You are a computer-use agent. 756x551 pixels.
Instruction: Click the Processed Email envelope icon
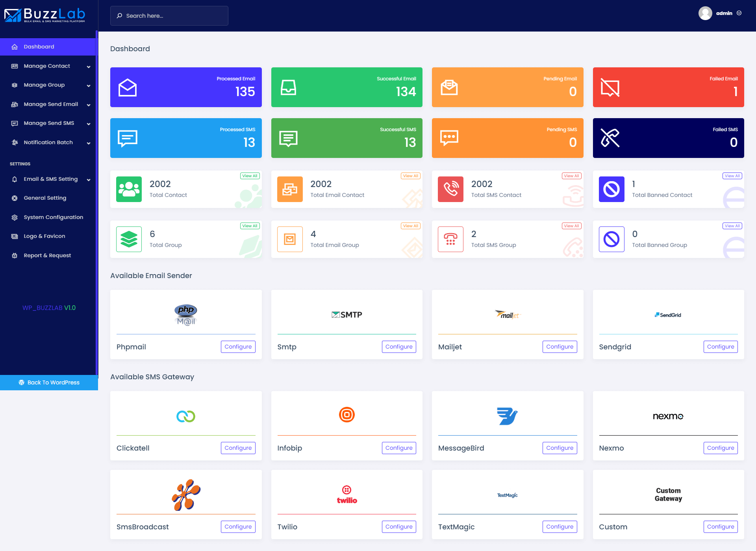[x=128, y=87]
